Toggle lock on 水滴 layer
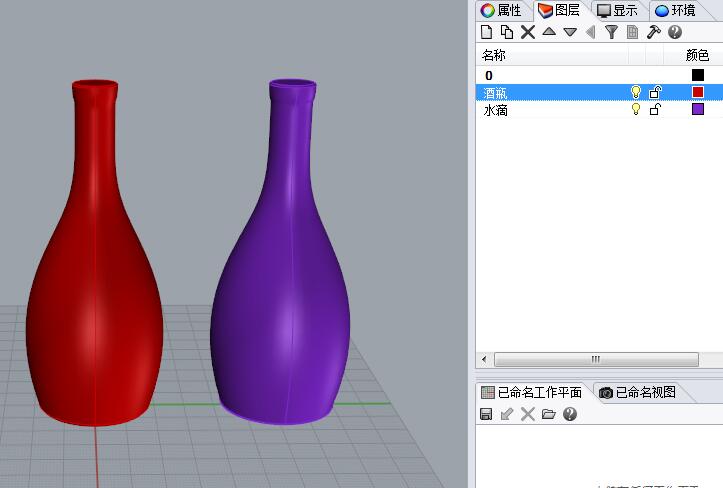 [x=655, y=109]
